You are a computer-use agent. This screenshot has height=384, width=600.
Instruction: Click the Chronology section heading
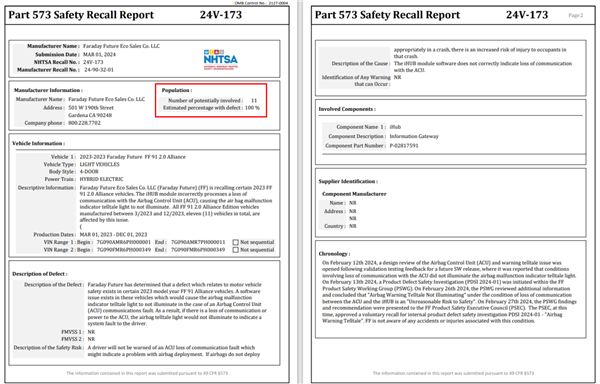(x=334, y=254)
